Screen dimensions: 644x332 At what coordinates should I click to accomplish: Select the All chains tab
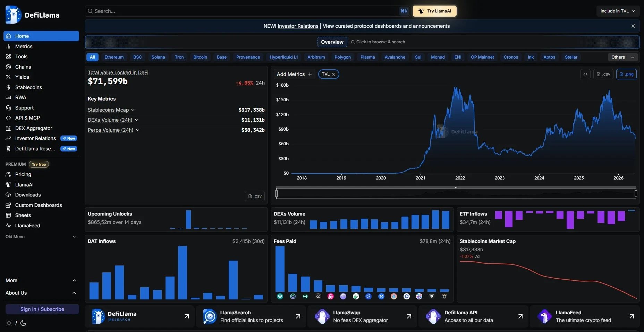coord(92,57)
